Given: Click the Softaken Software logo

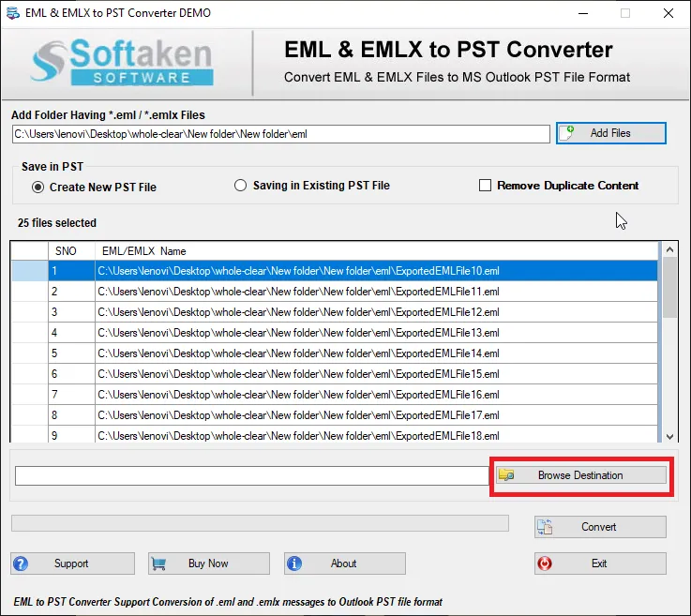Looking at the screenshot, I should (x=122, y=62).
